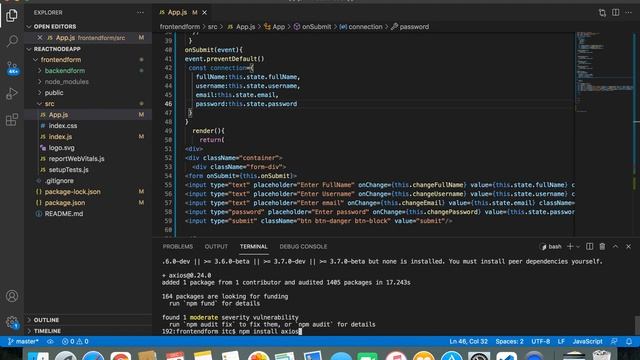Select the bash terminal label

(551, 247)
